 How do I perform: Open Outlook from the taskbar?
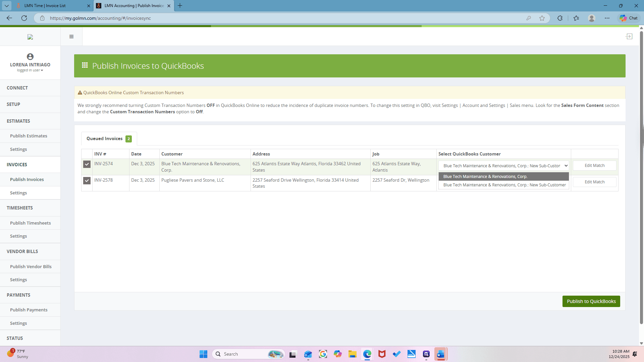(x=308, y=354)
